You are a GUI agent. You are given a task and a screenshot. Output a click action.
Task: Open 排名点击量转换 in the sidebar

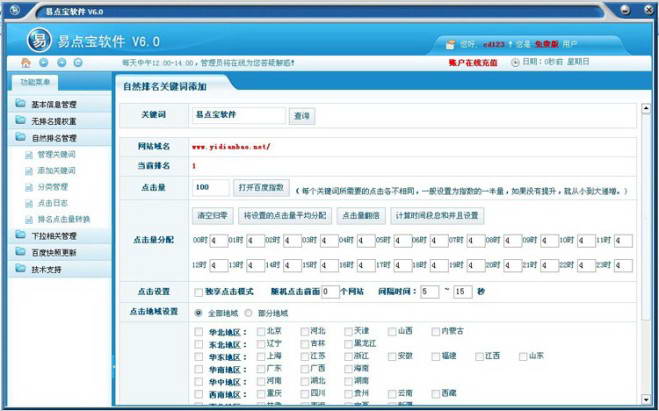coord(64,219)
